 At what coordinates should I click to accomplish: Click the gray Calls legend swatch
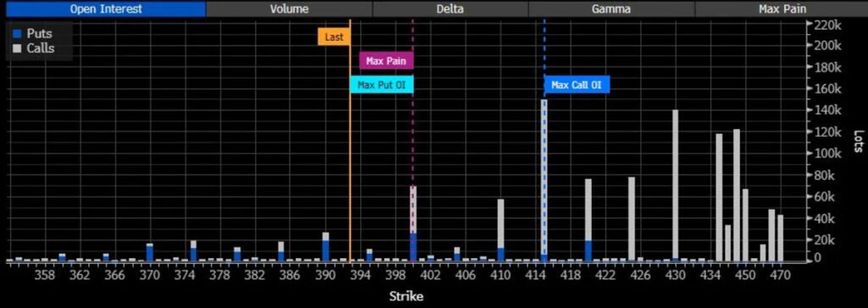17,48
